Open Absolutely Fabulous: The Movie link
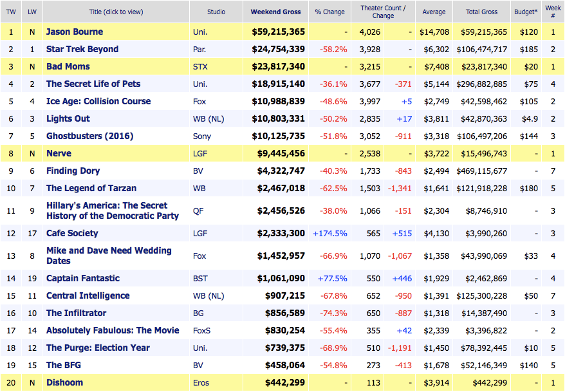This screenshot has width=565, height=392. tap(113, 330)
